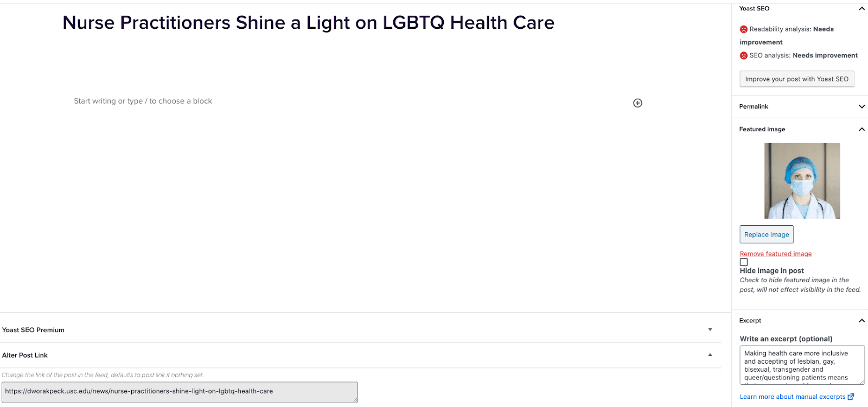
Task: Open Learn more about manual excerpts link
Action: (x=792, y=397)
